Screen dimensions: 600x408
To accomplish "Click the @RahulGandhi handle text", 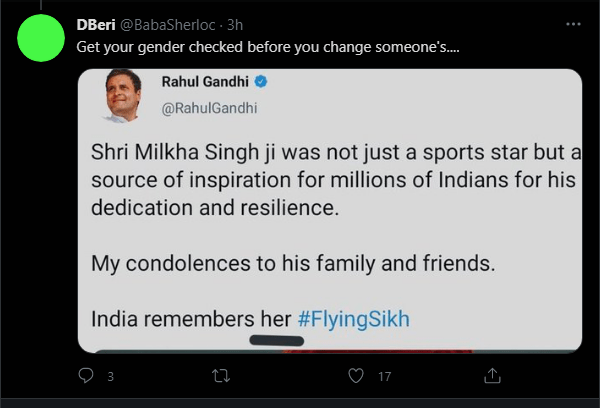I will [209, 108].
